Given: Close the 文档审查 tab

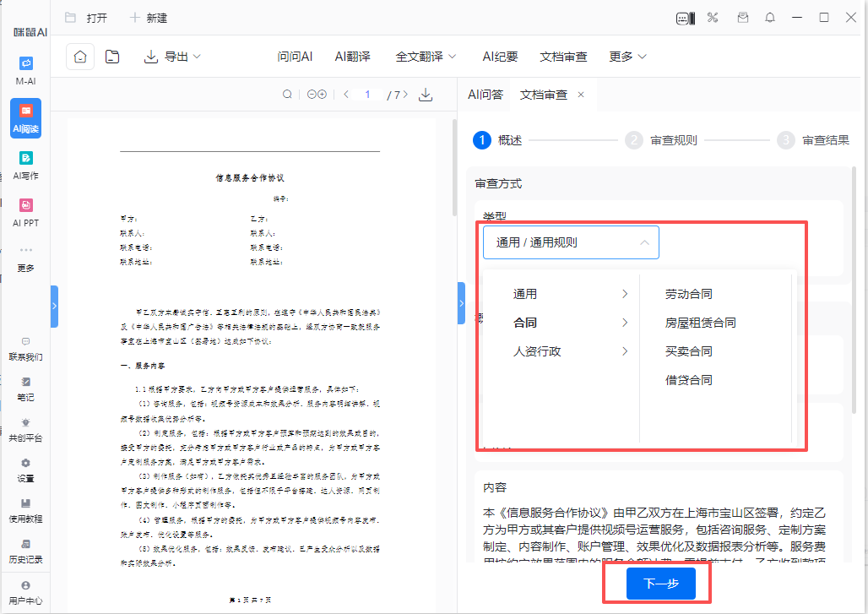Looking at the screenshot, I should coord(581,95).
